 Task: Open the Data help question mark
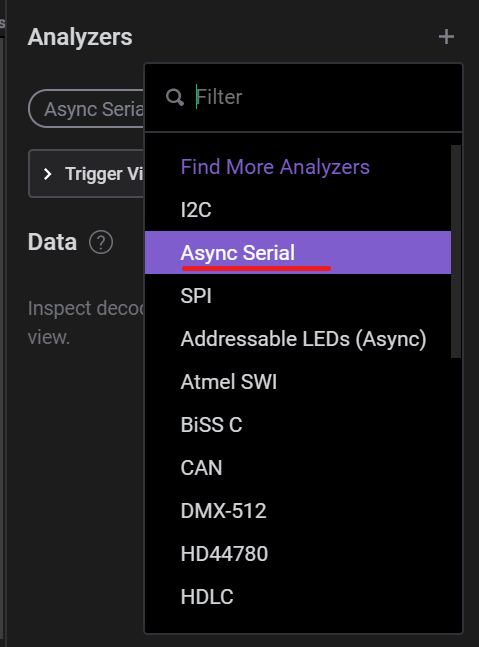[101, 242]
